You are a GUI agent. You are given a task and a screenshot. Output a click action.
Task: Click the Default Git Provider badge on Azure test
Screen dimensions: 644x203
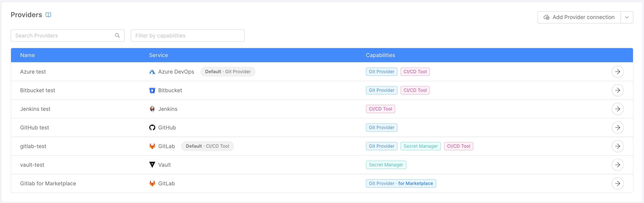pyautogui.click(x=228, y=71)
